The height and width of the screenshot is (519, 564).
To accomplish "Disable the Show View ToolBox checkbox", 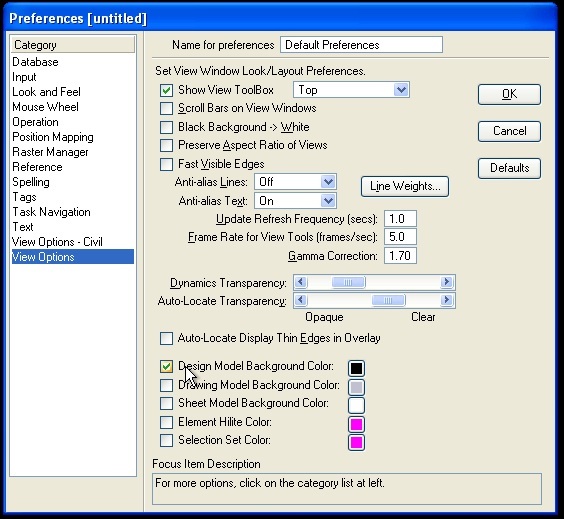I will coord(166,90).
